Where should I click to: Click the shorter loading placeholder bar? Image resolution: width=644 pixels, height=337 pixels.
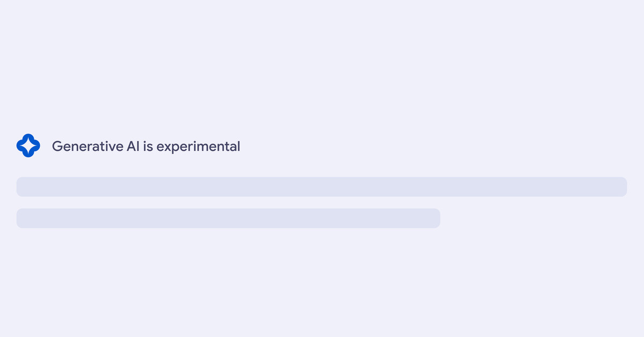(228, 218)
